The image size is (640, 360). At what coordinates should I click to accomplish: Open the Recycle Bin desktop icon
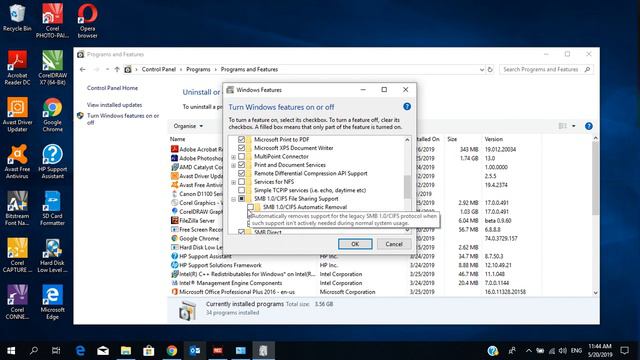tap(17, 18)
